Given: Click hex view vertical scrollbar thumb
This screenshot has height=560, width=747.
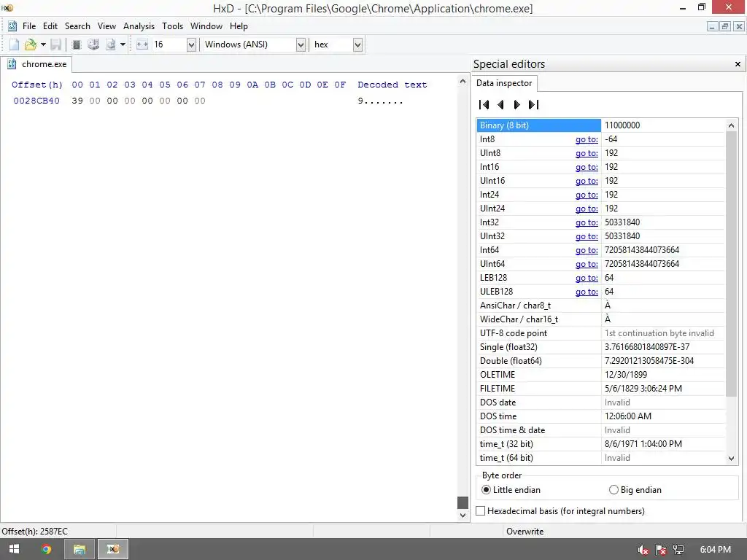Looking at the screenshot, I should pos(462,502).
